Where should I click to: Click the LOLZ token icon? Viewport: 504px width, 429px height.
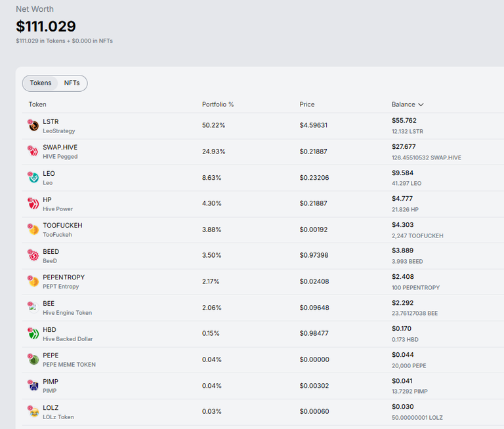coord(33,412)
